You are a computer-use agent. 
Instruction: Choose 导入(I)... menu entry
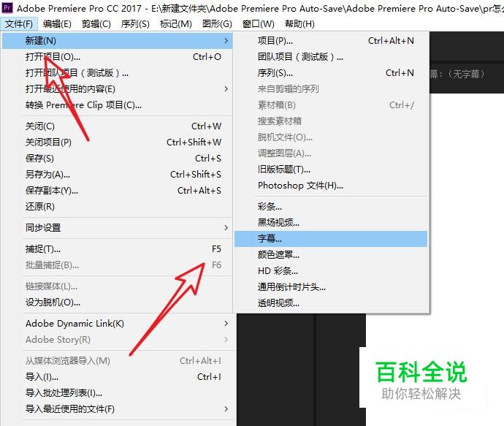[x=118, y=377]
